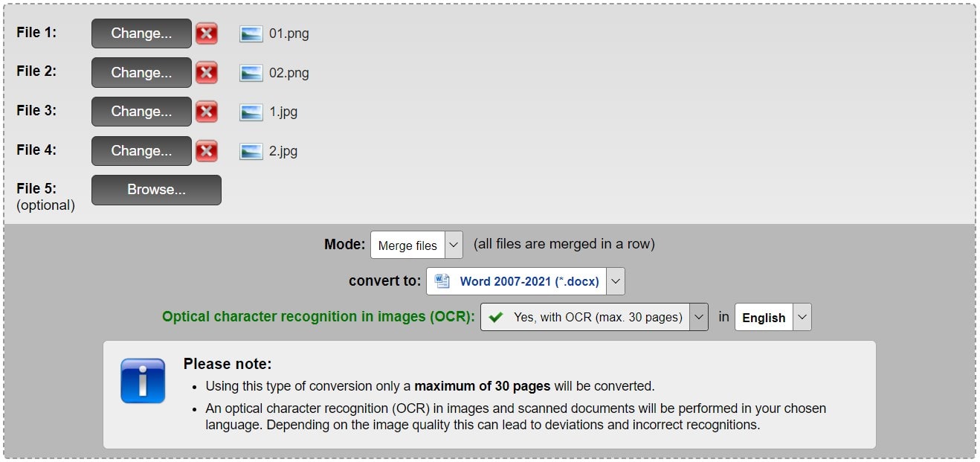Remove File 3 using its red X icon

click(207, 112)
